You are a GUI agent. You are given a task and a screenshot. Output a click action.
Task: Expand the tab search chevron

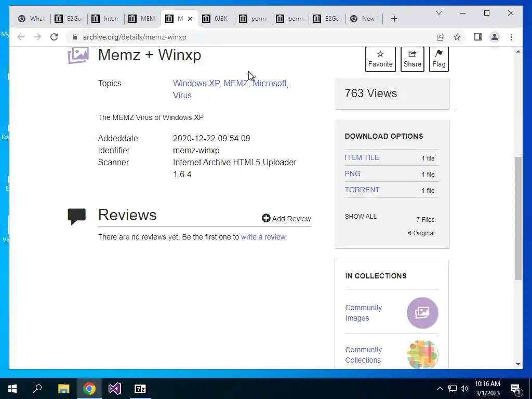pos(438,13)
